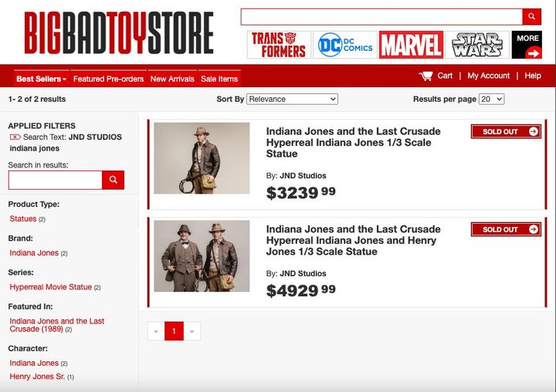The width and height of the screenshot is (556, 392).
Task: Remove the JND STUDIOS search text filter
Action: coord(15,137)
